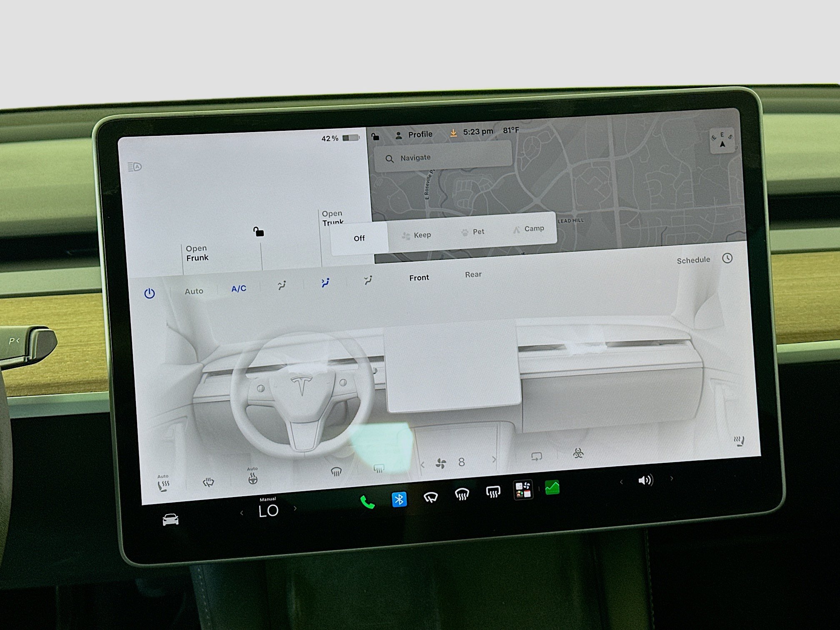Lower cabin temperature with left chevron

pyautogui.click(x=242, y=513)
